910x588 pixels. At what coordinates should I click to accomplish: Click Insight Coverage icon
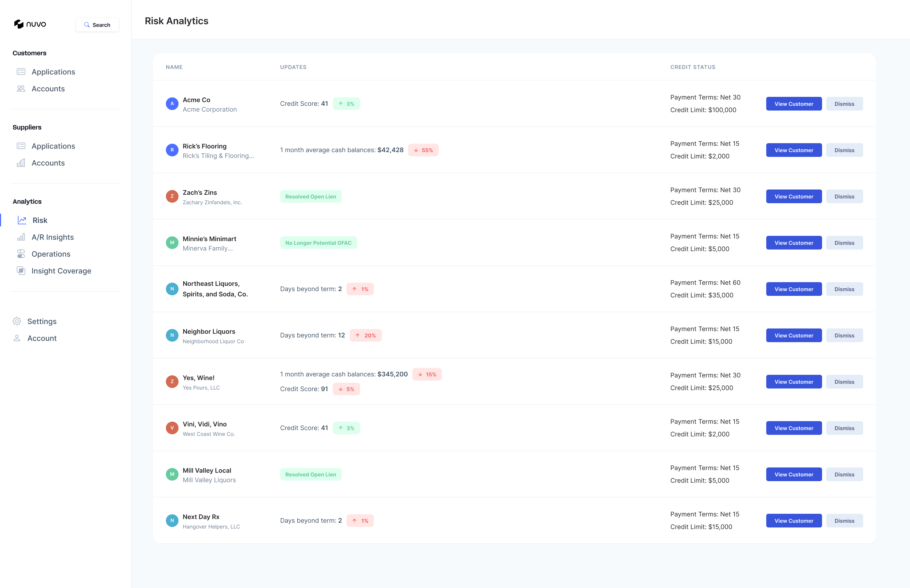(21, 271)
